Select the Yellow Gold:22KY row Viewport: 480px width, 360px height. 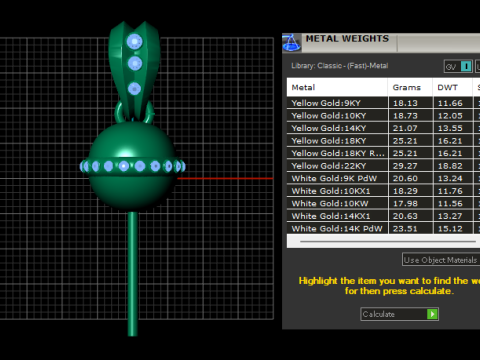[x=383, y=166]
